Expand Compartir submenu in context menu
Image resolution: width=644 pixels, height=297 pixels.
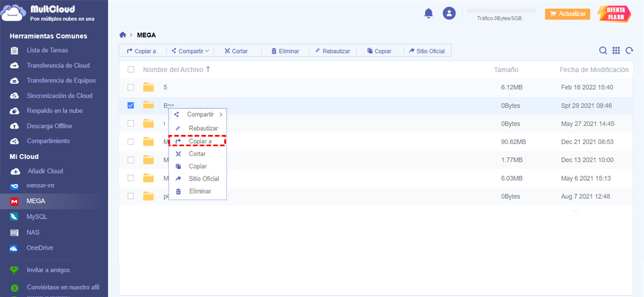click(x=198, y=115)
